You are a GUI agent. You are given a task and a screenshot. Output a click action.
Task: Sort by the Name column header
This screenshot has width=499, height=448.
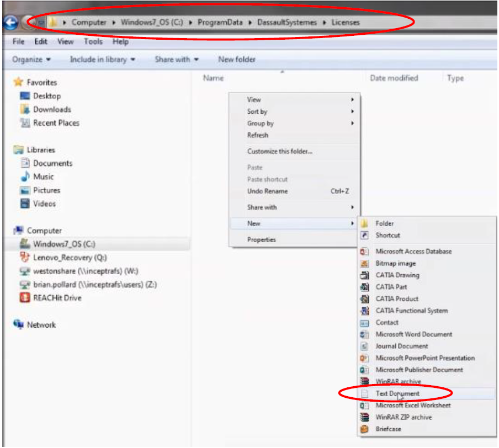(213, 78)
